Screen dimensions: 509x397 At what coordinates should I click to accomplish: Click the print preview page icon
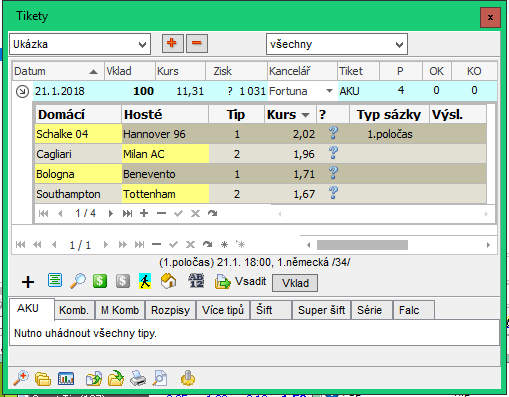[x=160, y=378]
